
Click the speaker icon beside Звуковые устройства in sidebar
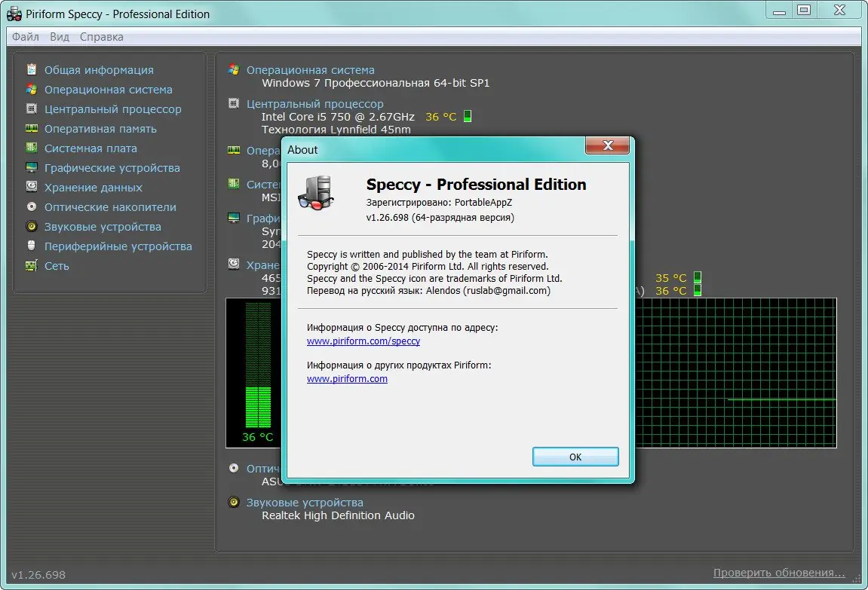click(32, 226)
